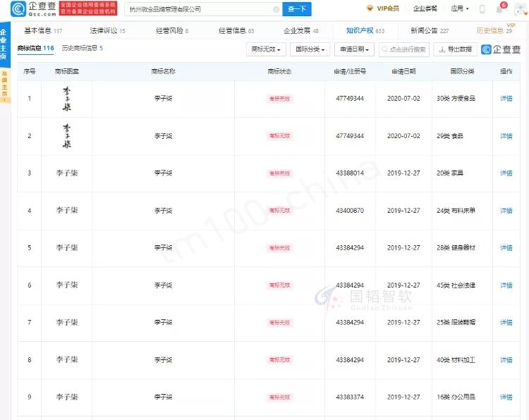Viewport: 529px width, 420px height.
Task: Click application number 43388014
Action: tap(350, 173)
